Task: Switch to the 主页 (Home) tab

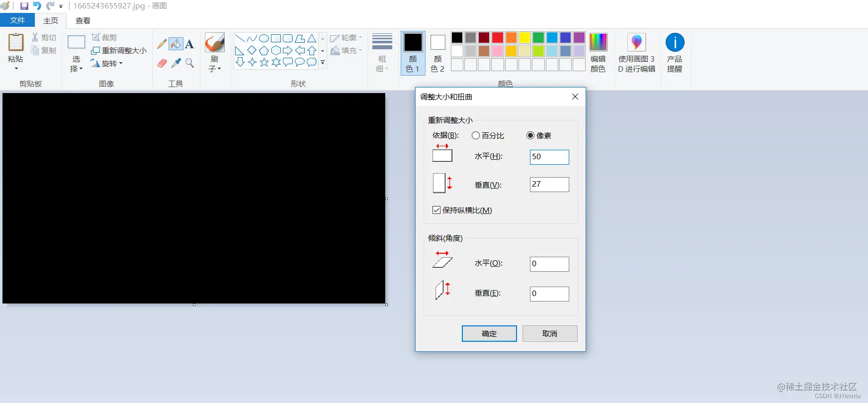Action: pyautogui.click(x=51, y=20)
